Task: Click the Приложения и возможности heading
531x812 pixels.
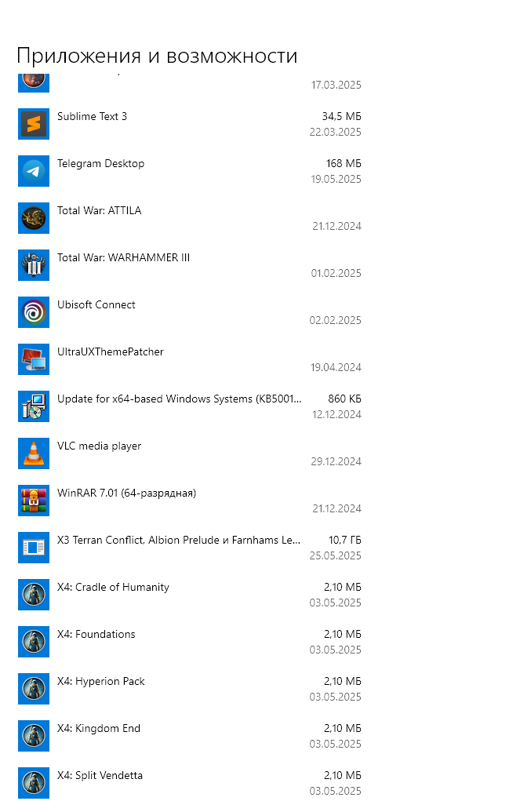Action: [158, 56]
